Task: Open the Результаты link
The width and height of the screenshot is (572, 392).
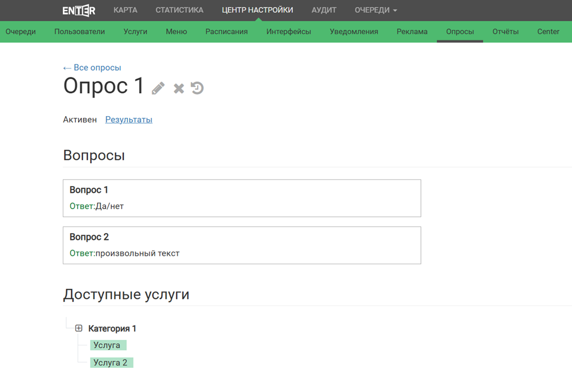Action: click(129, 119)
